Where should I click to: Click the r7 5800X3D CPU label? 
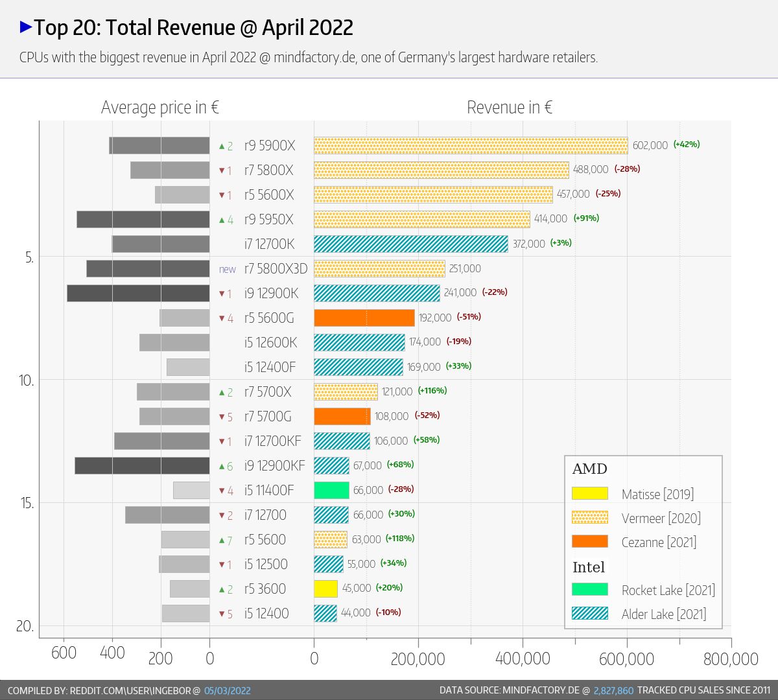pos(276,268)
